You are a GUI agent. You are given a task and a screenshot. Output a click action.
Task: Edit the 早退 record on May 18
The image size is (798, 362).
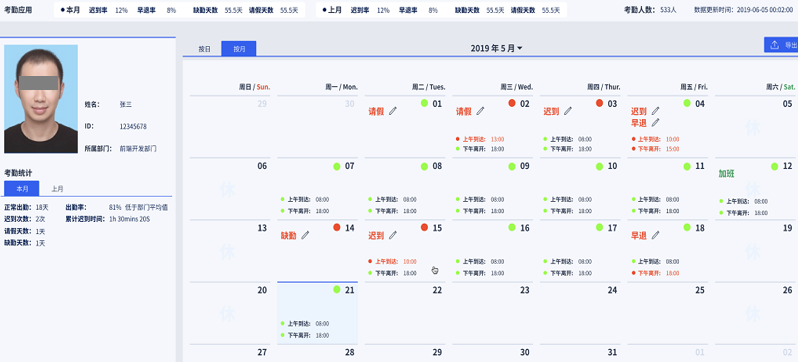656,235
